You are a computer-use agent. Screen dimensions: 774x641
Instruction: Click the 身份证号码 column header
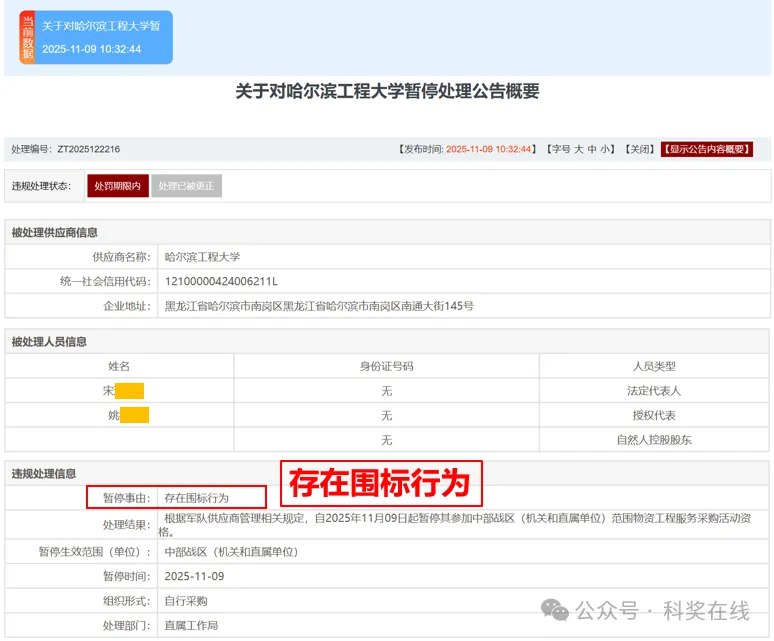(387, 366)
